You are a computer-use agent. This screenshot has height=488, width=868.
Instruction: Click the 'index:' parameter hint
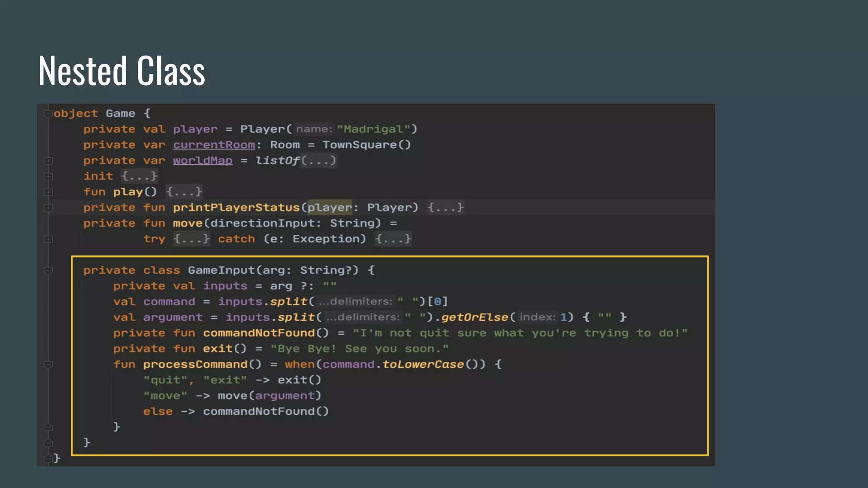click(537, 317)
